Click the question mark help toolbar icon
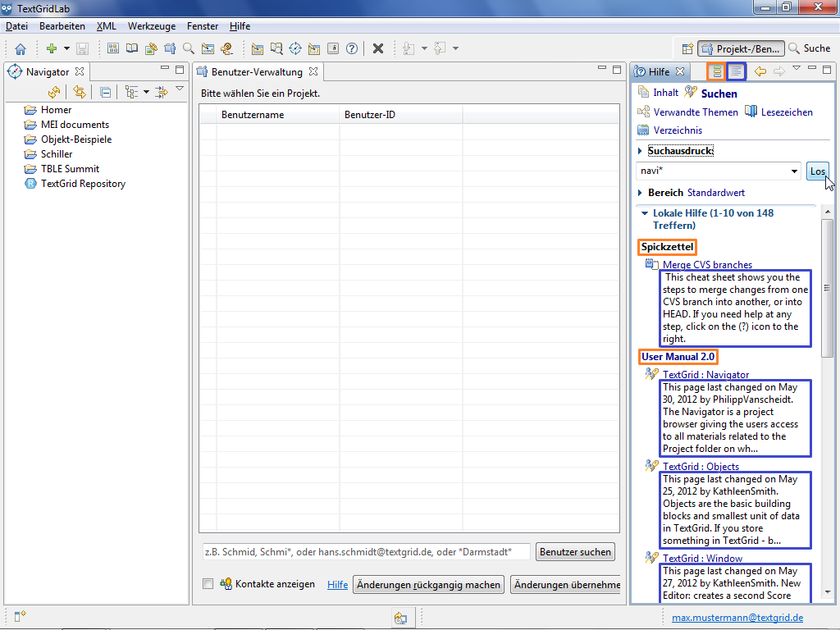This screenshot has height=630, width=840. point(352,48)
